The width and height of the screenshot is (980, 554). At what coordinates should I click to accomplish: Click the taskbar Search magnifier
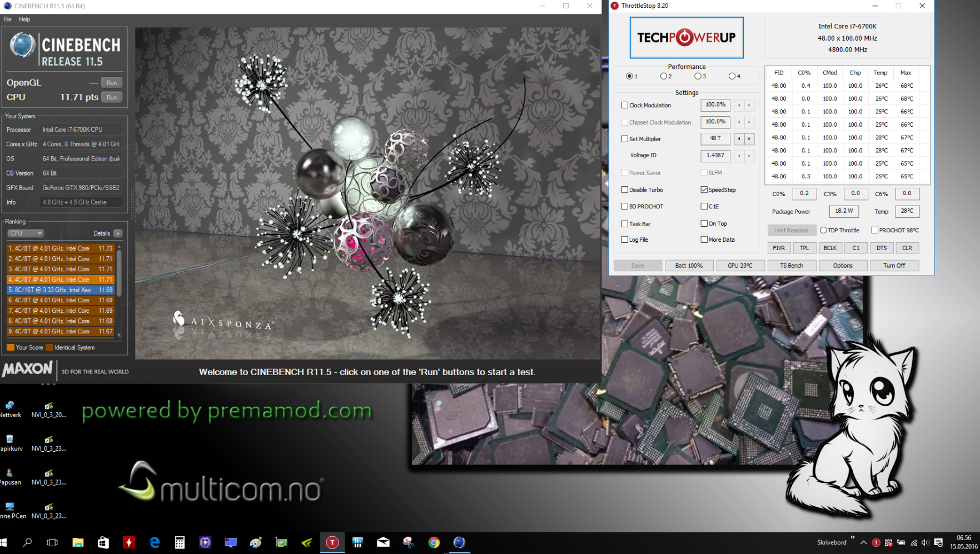27,542
